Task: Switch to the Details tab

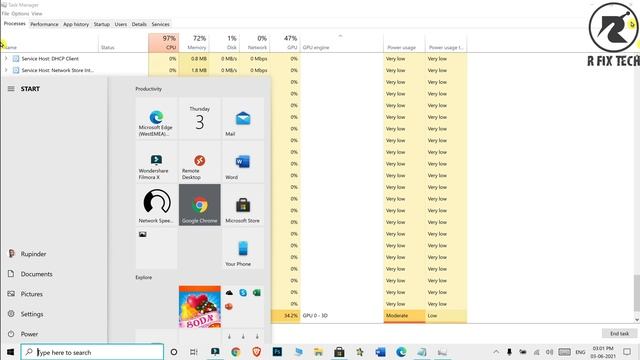Action: (139, 24)
